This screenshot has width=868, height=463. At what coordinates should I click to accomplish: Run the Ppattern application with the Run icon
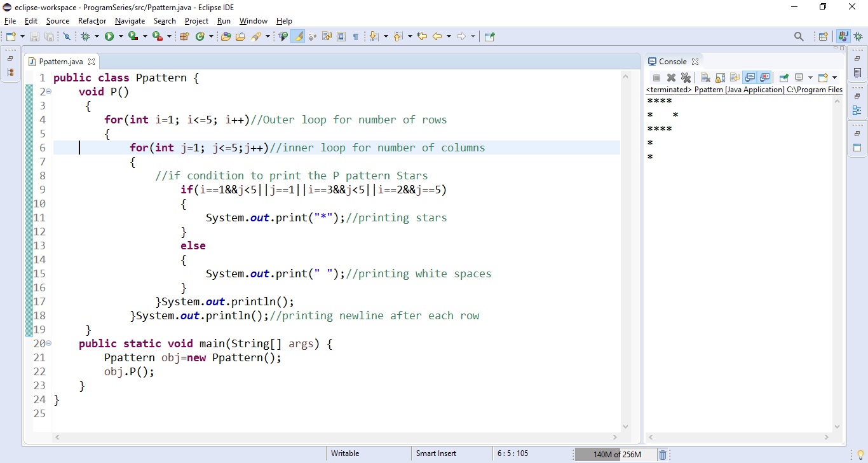coord(109,36)
